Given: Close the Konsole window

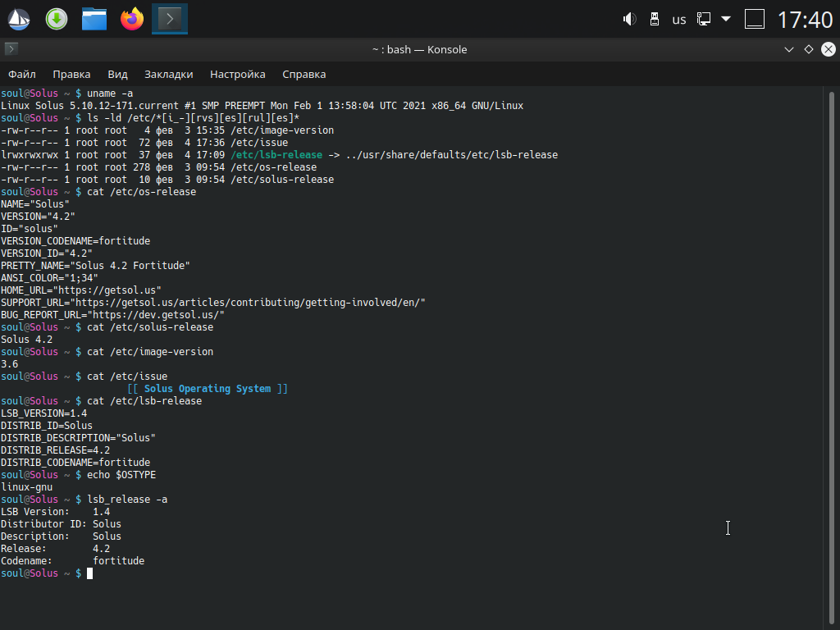Looking at the screenshot, I should tap(829, 49).
